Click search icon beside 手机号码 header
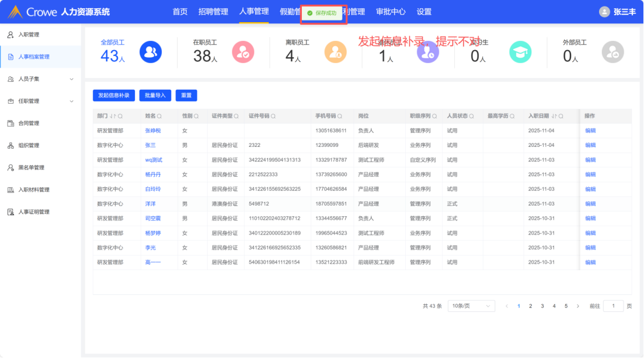The height and width of the screenshot is (358, 644). pyautogui.click(x=340, y=116)
